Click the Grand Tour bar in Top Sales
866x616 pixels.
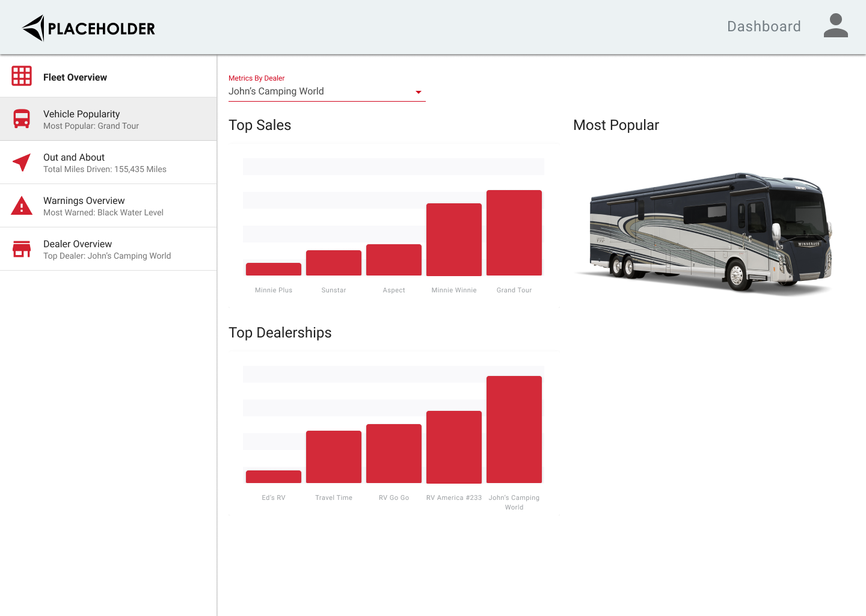pyautogui.click(x=514, y=232)
